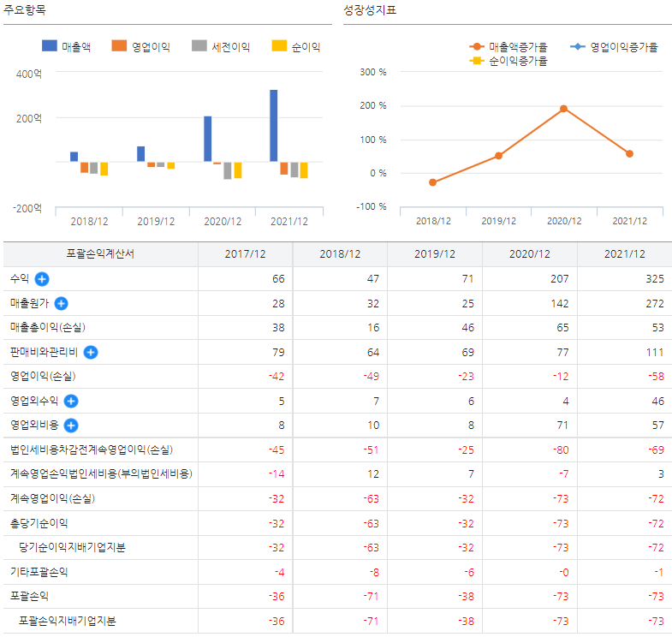Click the 수익 value 325 for 2021/12
The height and width of the screenshot is (637, 672).
pyautogui.click(x=655, y=279)
